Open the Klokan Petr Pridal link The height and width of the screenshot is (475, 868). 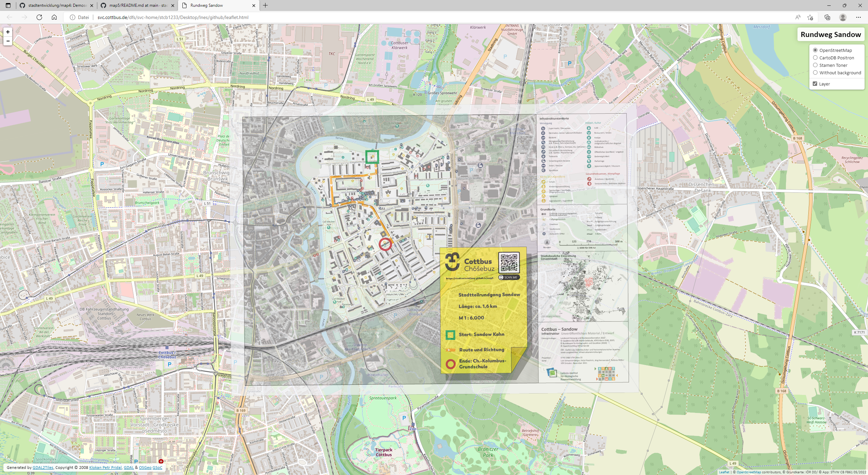click(x=105, y=468)
